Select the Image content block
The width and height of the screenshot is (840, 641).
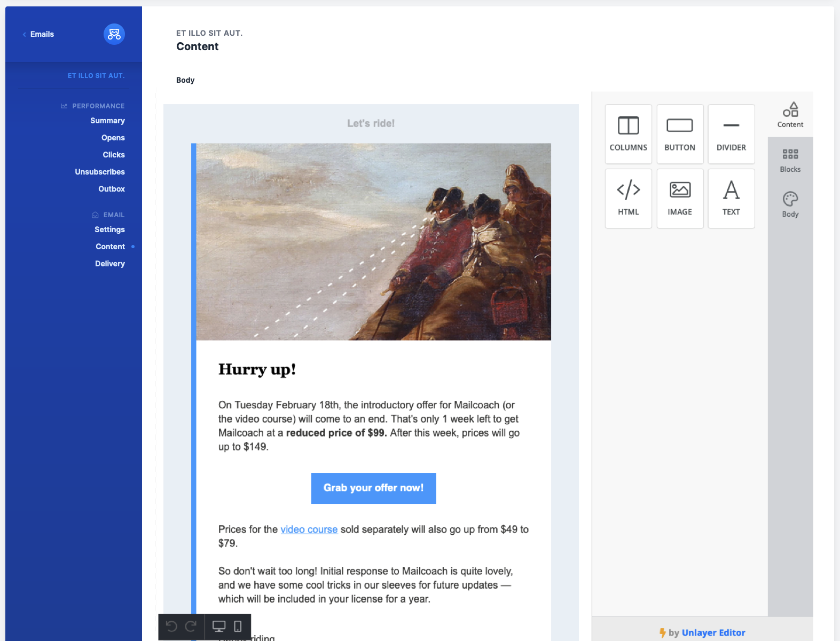tap(680, 199)
